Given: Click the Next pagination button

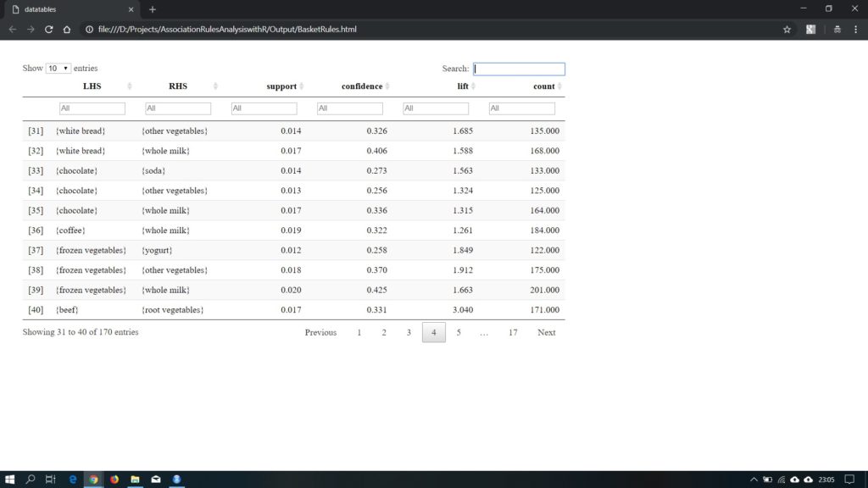Looking at the screenshot, I should click(547, 332).
